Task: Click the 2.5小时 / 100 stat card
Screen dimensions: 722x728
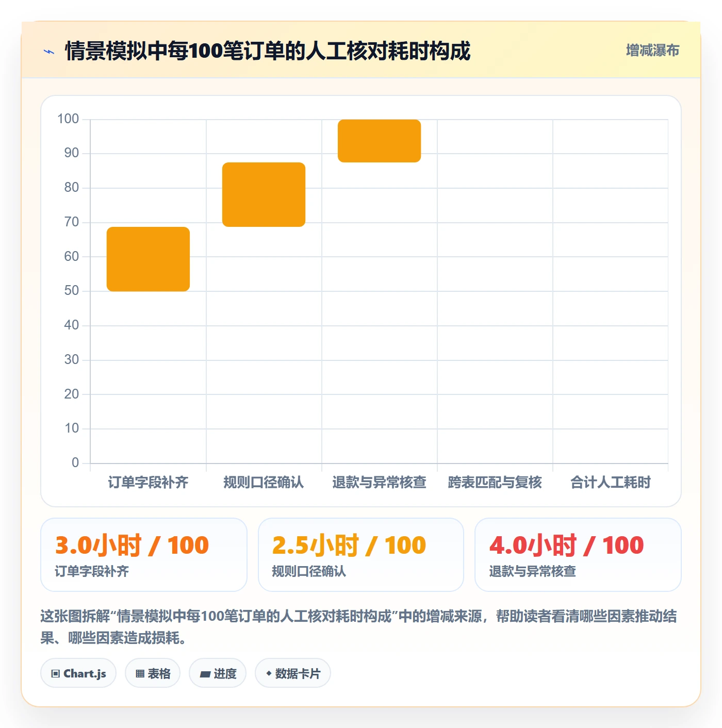Action: point(361,555)
